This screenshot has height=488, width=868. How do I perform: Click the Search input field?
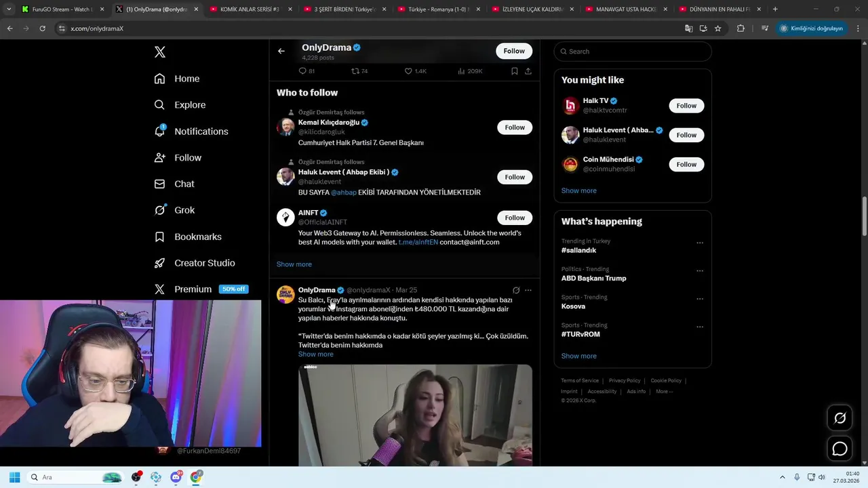(x=633, y=52)
